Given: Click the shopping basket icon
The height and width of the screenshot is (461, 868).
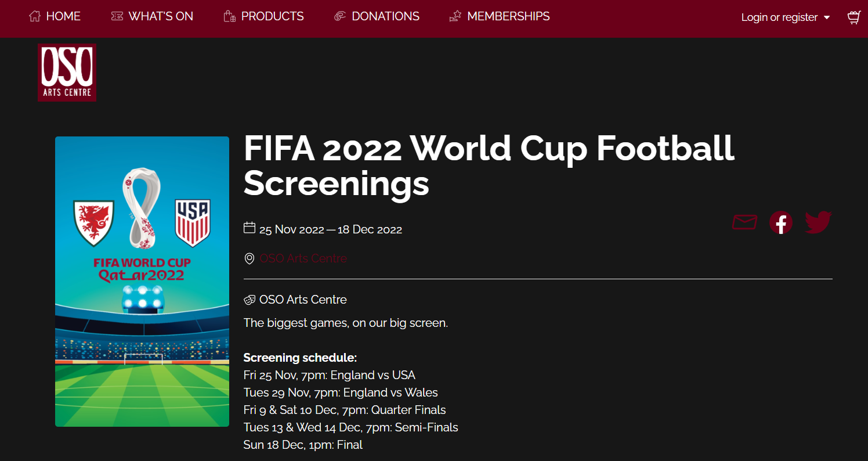Looking at the screenshot, I should [x=853, y=17].
